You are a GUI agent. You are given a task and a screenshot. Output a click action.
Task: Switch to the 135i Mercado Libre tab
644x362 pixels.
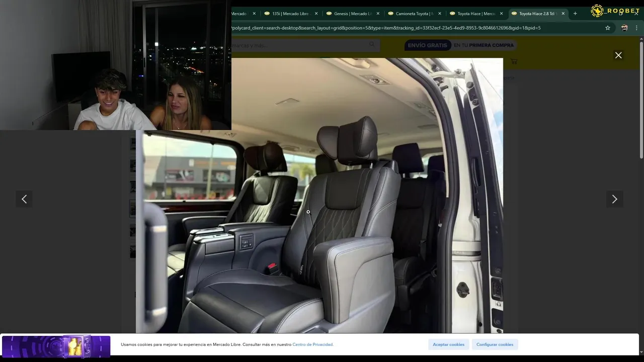click(x=291, y=14)
